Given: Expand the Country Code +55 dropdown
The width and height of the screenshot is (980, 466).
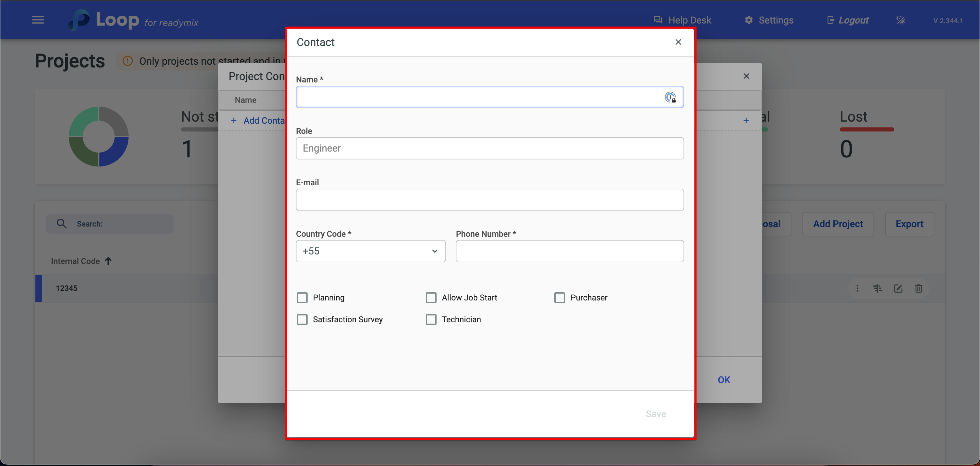Looking at the screenshot, I should point(371,251).
